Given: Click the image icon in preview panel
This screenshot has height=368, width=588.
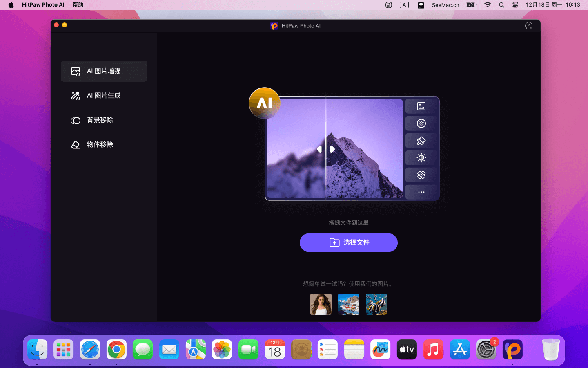Looking at the screenshot, I should coord(421,106).
